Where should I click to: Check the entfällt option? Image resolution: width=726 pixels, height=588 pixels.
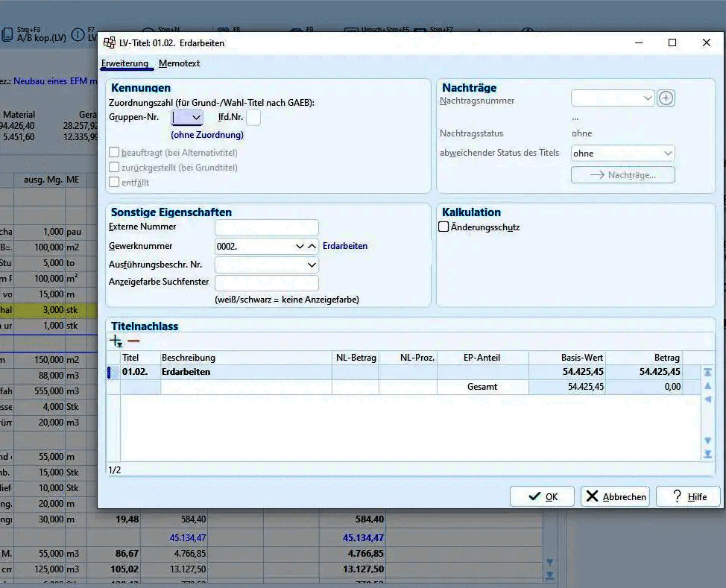coord(114,182)
